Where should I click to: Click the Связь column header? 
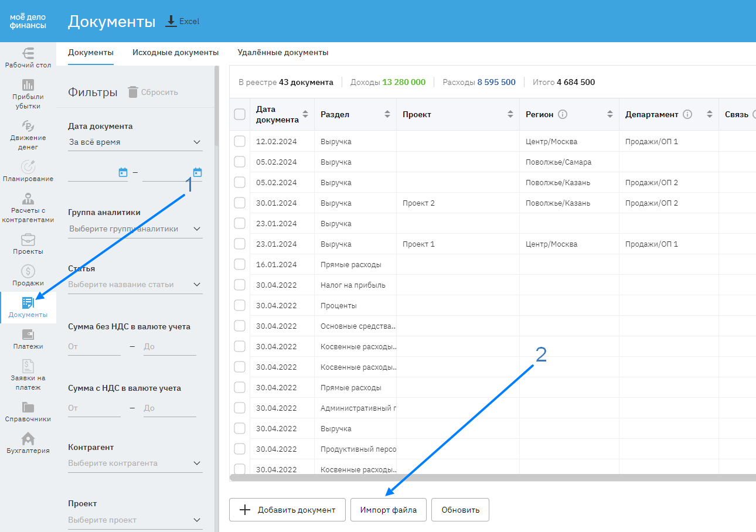(x=737, y=114)
